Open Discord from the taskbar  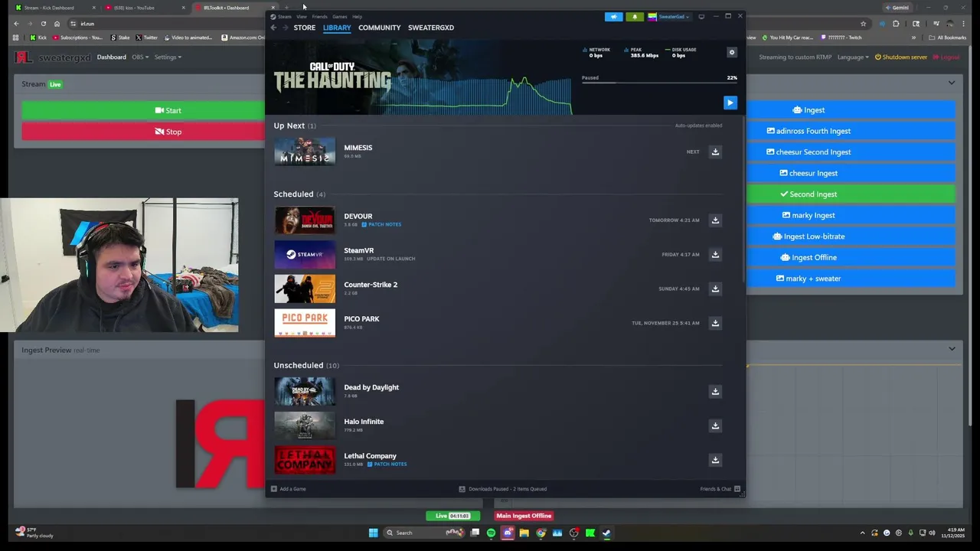pos(508,533)
